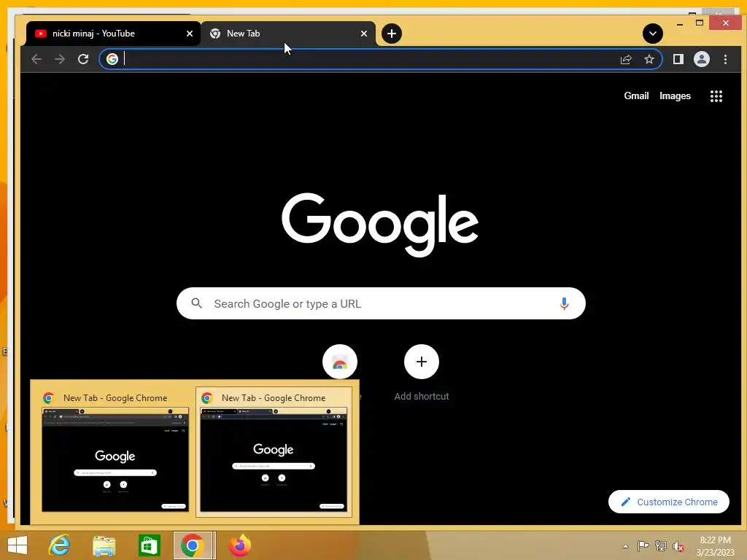The width and height of the screenshot is (747, 560).
Task: Click the Customize Chrome button
Action: [x=669, y=502]
